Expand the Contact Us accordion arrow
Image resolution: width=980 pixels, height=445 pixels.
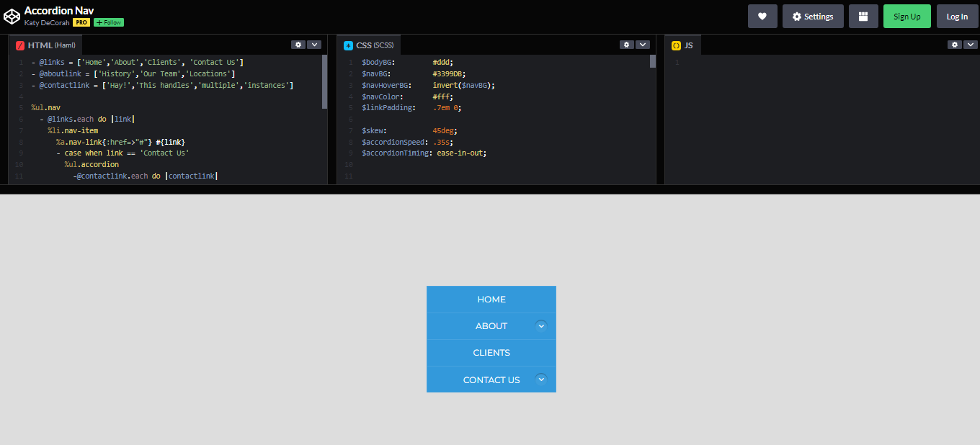coord(541,379)
